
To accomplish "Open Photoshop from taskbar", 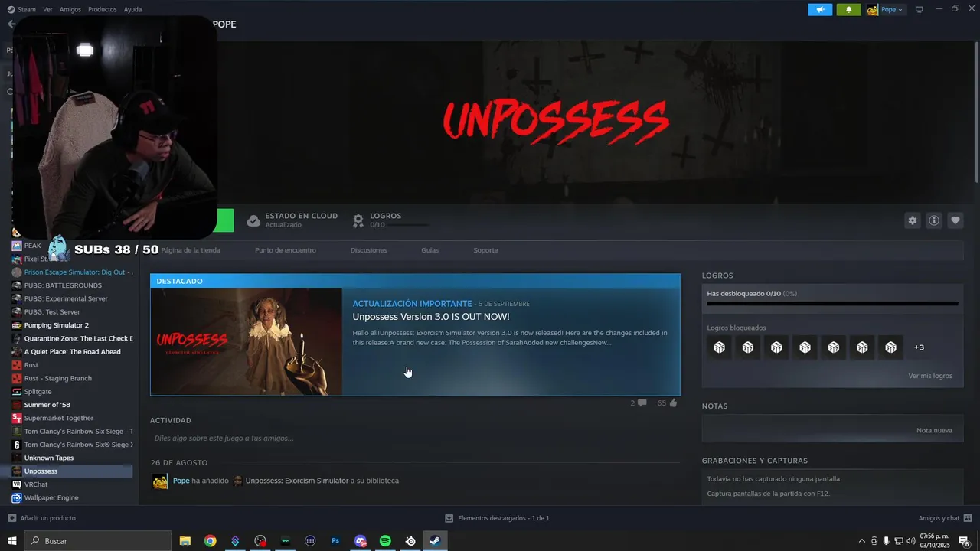I will point(335,541).
